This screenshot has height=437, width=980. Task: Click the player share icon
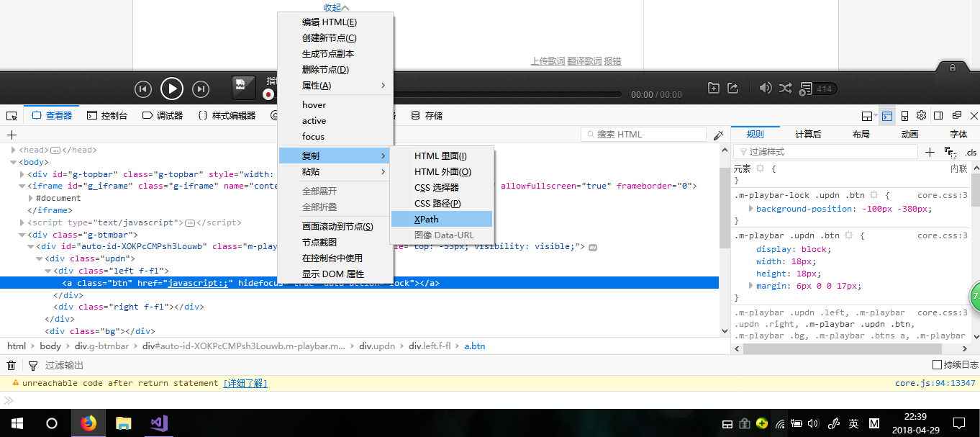(733, 88)
